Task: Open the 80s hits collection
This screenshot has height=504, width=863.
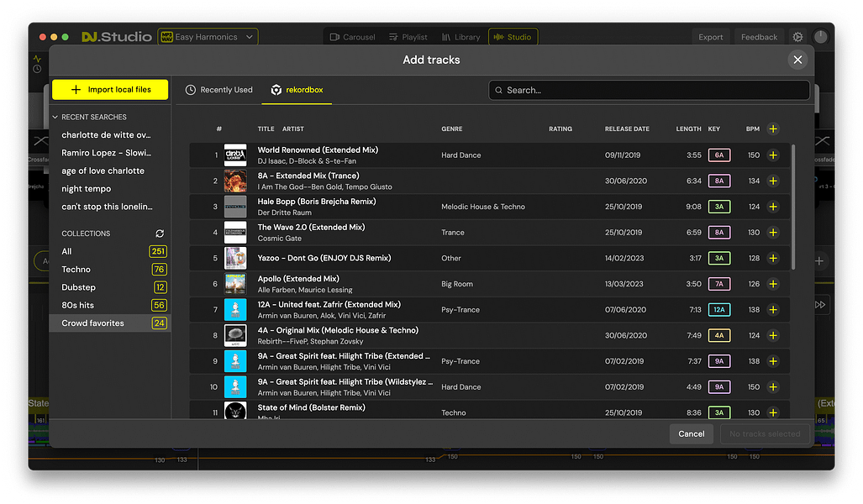Action: (110, 305)
